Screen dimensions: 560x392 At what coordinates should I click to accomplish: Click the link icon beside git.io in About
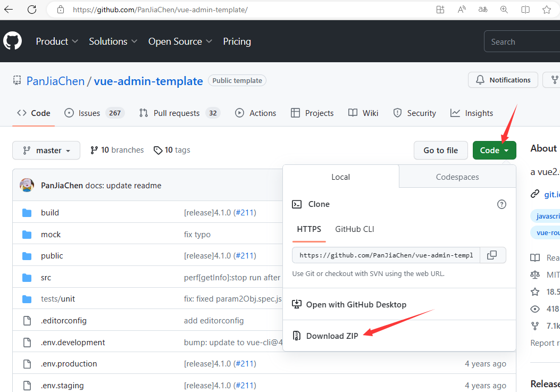point(534,194)
